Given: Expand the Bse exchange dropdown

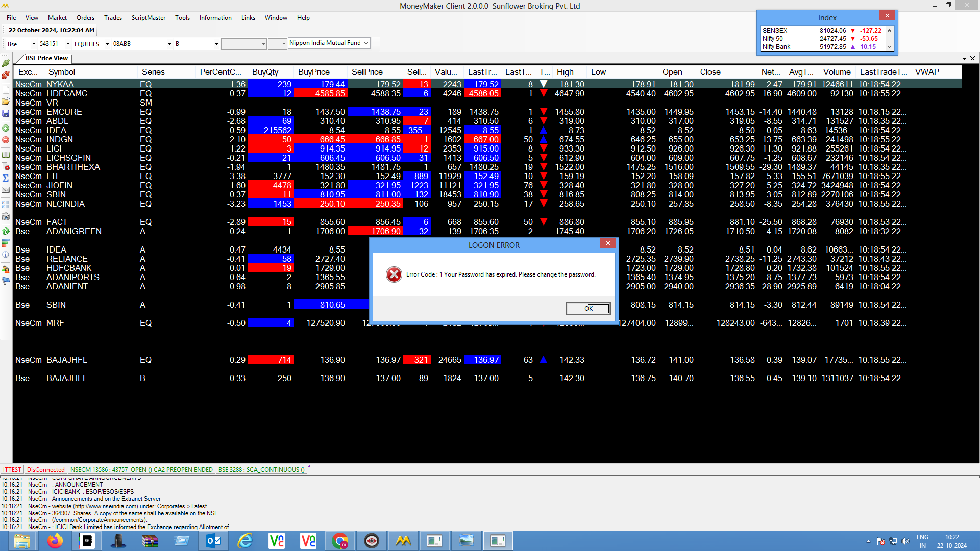Looking at the screenshot, I should point(34,44).
